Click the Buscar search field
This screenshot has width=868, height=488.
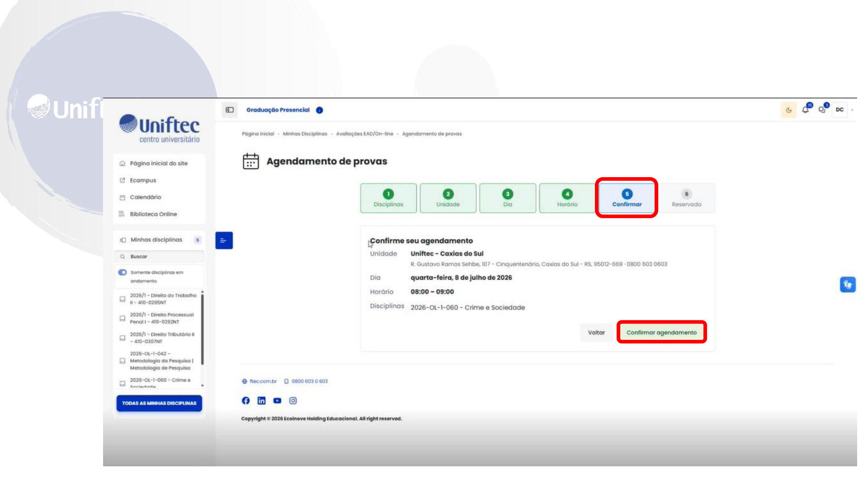pos(159,257)
